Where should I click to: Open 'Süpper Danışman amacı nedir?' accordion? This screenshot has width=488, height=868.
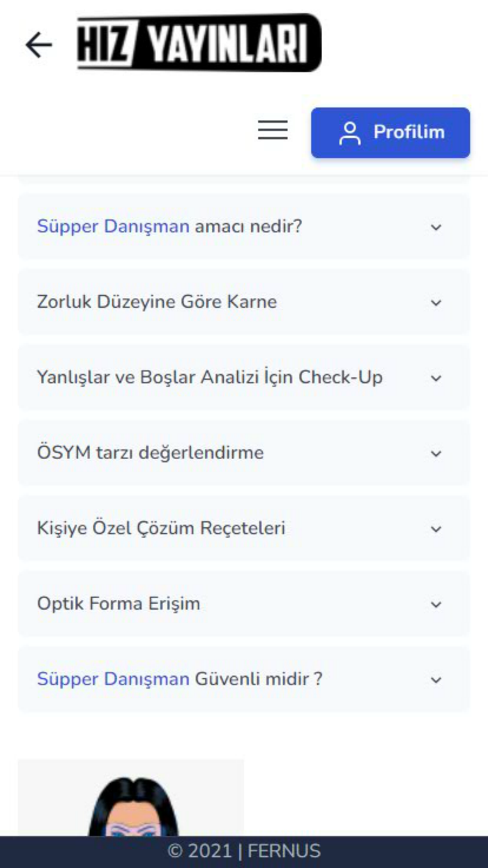[244, 227]
